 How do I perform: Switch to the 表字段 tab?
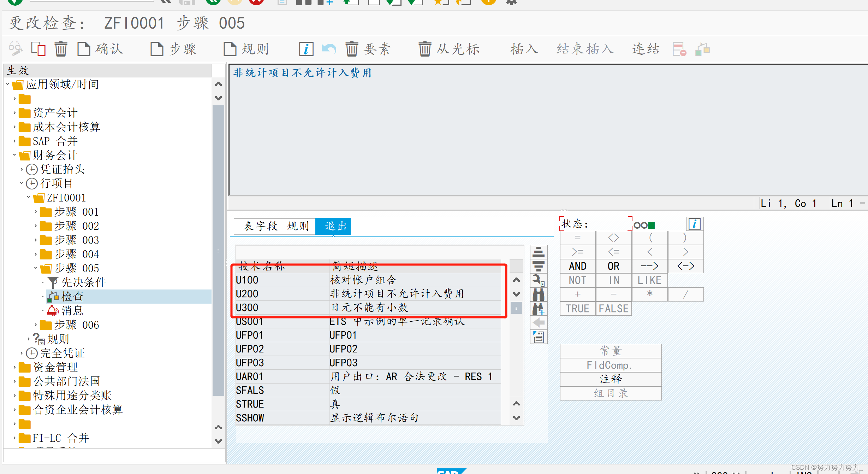[257, 226]
